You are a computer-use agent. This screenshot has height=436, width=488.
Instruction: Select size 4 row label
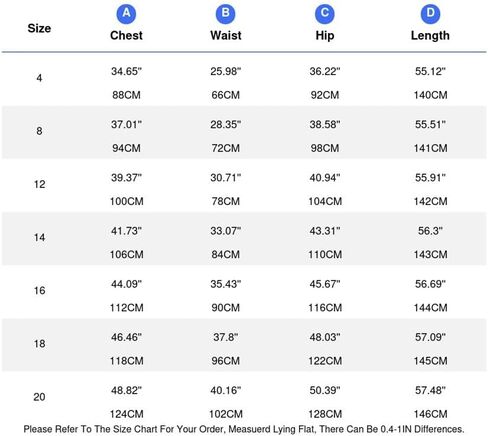coord(39,78)
